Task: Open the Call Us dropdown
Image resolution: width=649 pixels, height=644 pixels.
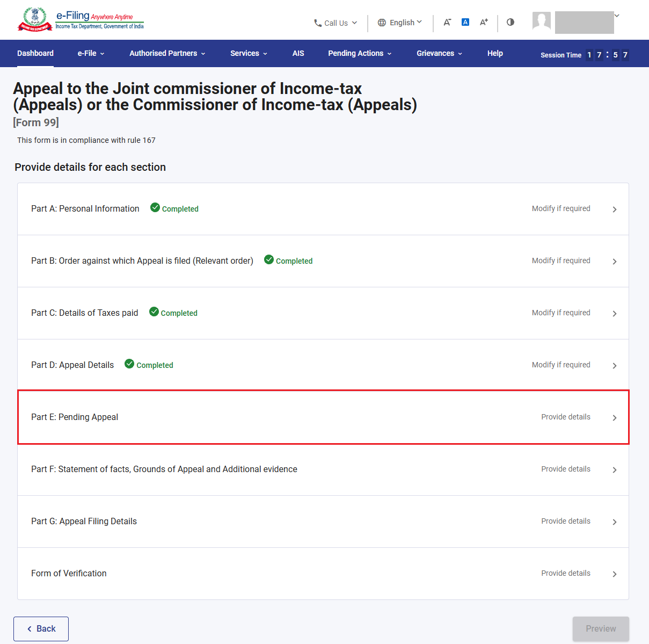Action: (336, 23)
